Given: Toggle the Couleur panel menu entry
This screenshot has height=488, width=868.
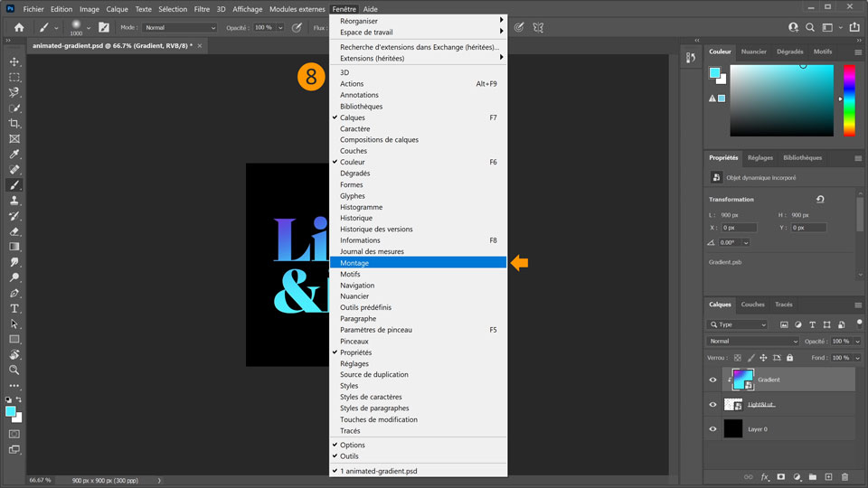Looking at the screenshot, I should [x=418, y=162].
